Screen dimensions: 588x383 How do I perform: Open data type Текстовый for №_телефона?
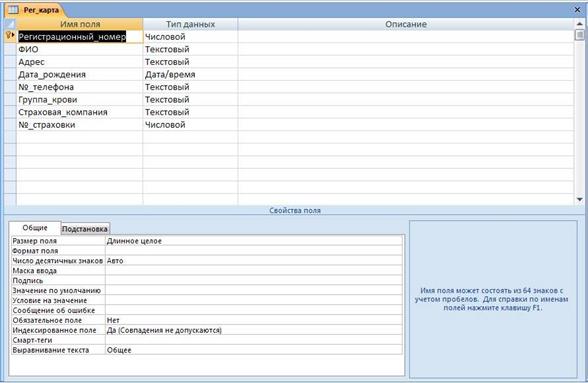(x=190, y=87)
